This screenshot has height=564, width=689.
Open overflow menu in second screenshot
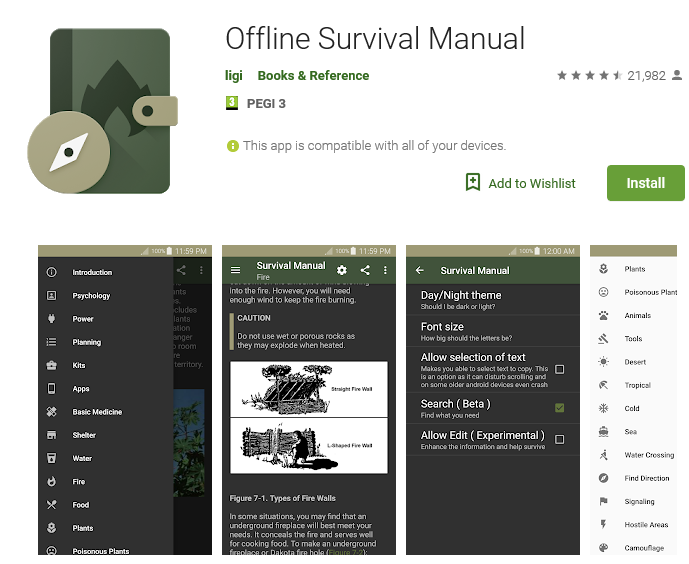[x=385, y=270]
